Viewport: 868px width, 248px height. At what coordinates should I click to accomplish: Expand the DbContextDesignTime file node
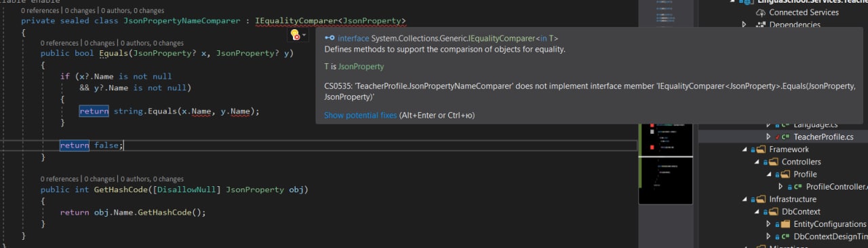point(768,236)
